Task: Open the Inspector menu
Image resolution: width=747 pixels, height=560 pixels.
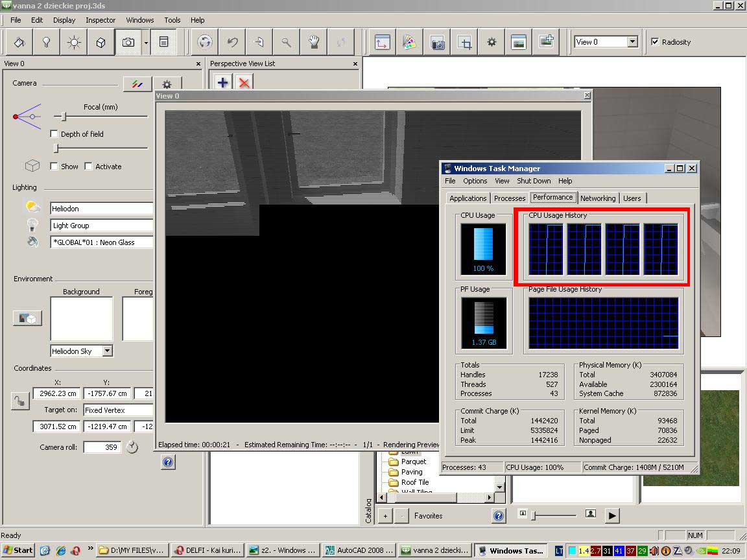Action: coord(101,20)
